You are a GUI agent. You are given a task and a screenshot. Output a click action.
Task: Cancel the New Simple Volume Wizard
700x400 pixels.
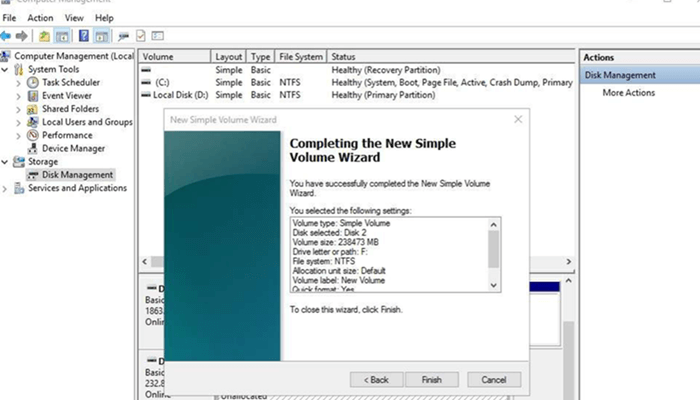[x=493, y=380]
